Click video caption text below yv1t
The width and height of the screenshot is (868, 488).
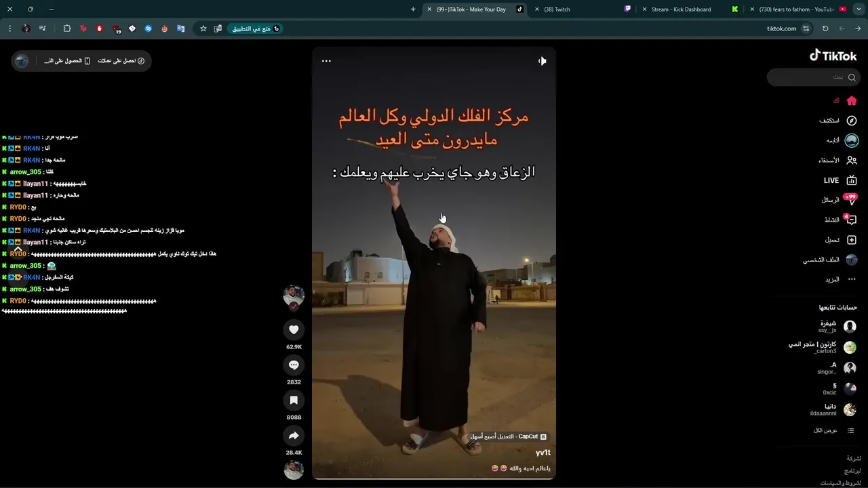click(x=521, y=468)
